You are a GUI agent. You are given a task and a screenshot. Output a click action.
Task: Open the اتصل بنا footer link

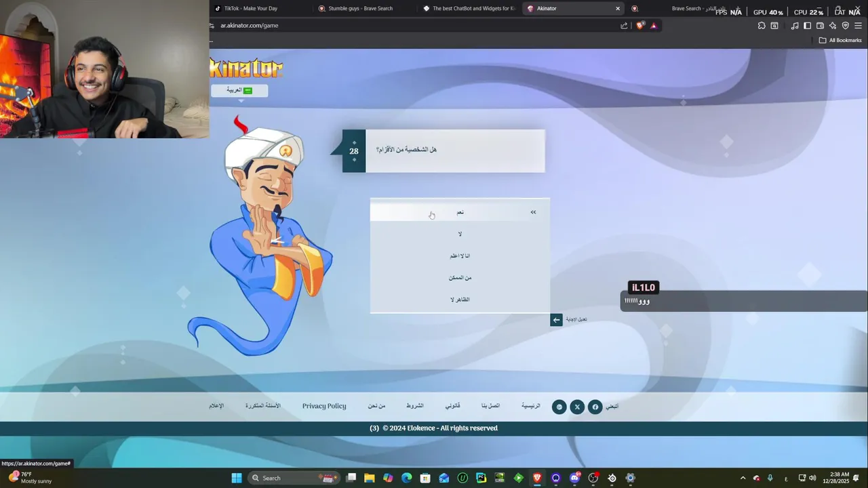tap(490, 406)
